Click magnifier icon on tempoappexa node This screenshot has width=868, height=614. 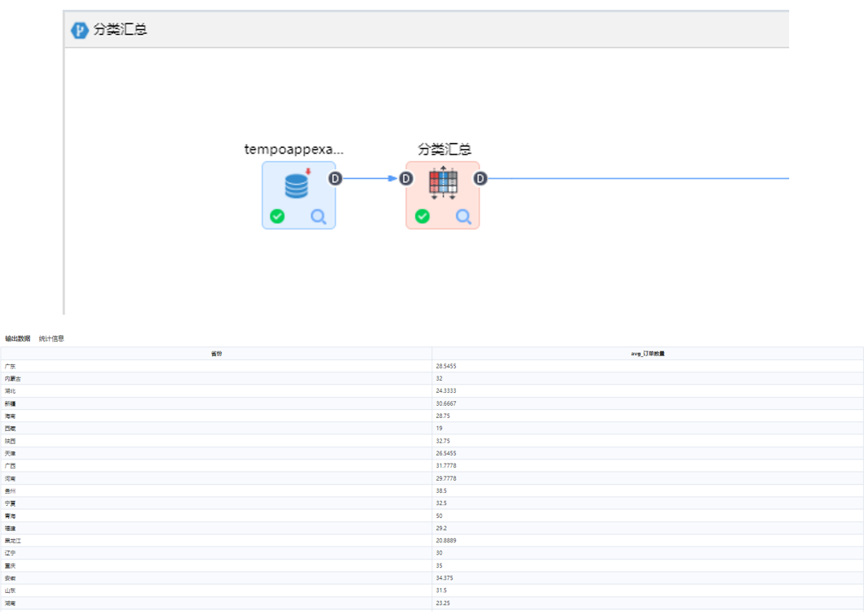pyautogui.click(x=319, y=216)
